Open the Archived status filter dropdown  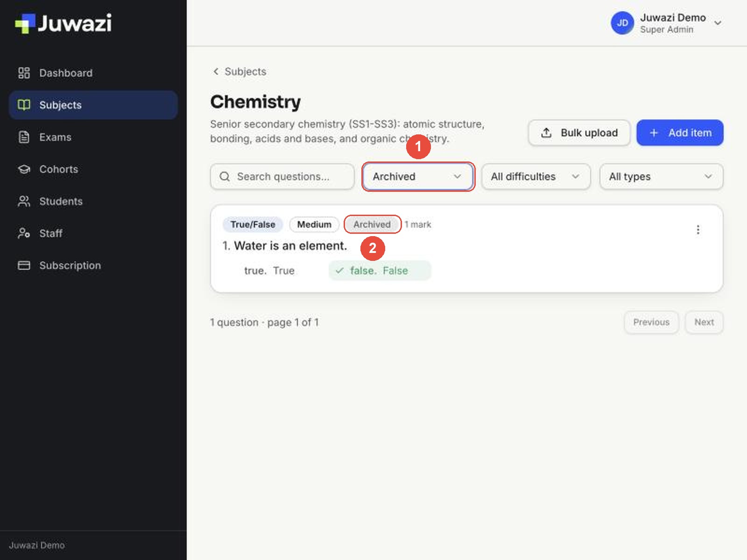click(x=418, y=176)
